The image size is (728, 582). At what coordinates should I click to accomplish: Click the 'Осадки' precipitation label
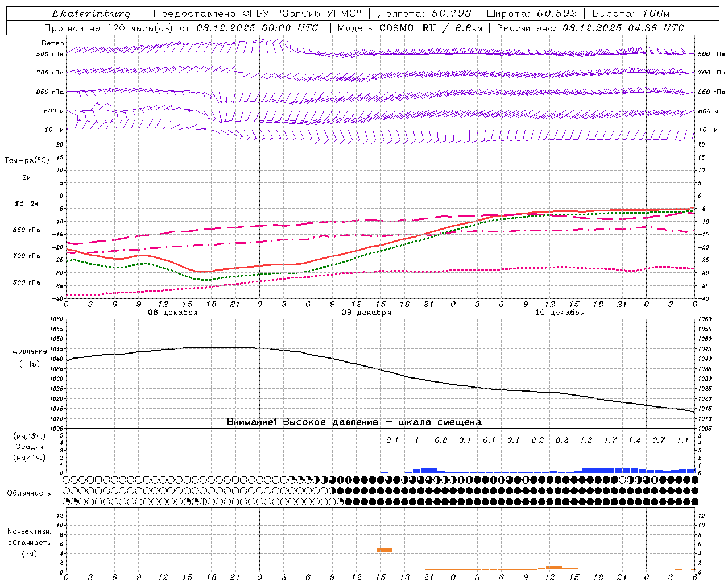30,447
